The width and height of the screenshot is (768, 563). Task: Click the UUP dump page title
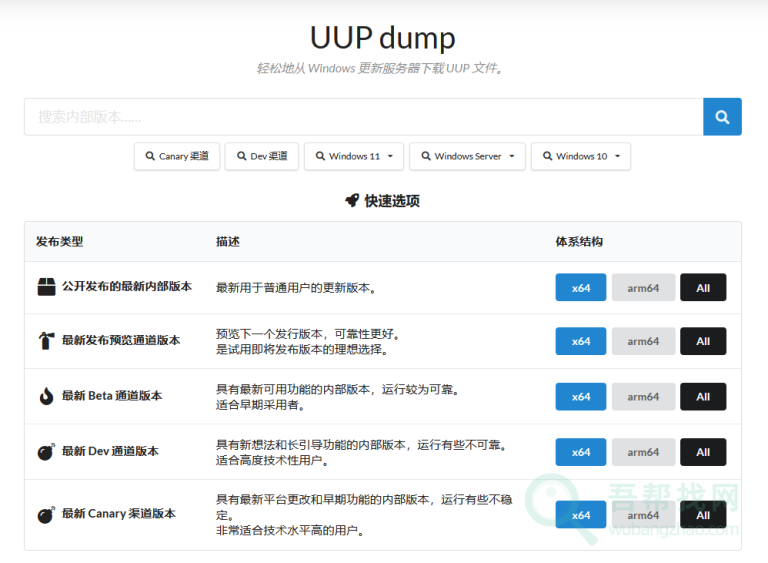(383, 38)
